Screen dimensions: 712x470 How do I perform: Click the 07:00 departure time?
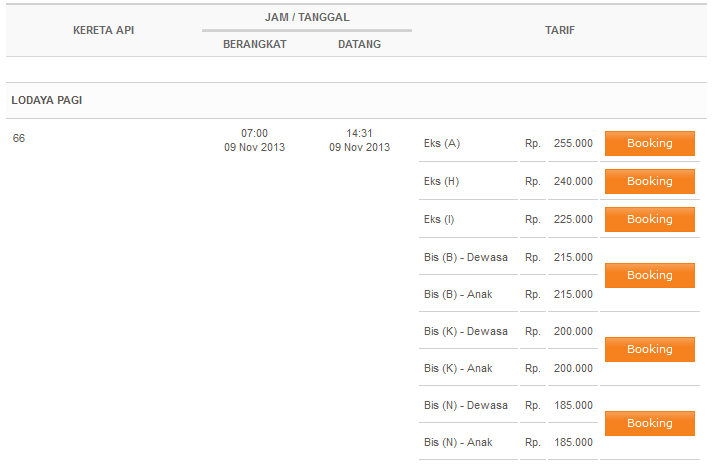pyautogui.click(x=255, y=133)
